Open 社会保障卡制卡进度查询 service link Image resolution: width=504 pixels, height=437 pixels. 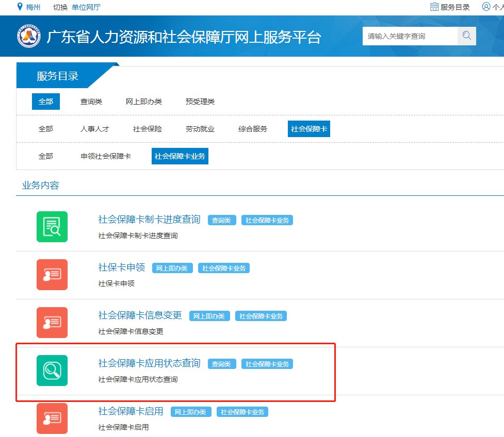(149, 220)
